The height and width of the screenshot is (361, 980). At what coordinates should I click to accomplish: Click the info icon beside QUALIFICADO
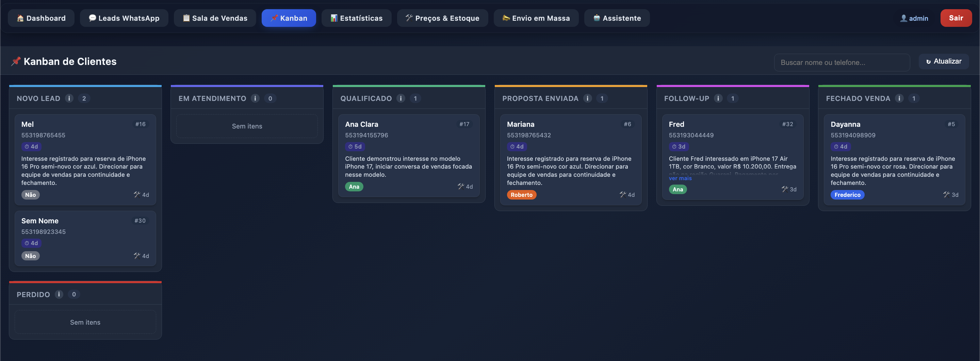point(401,99)
